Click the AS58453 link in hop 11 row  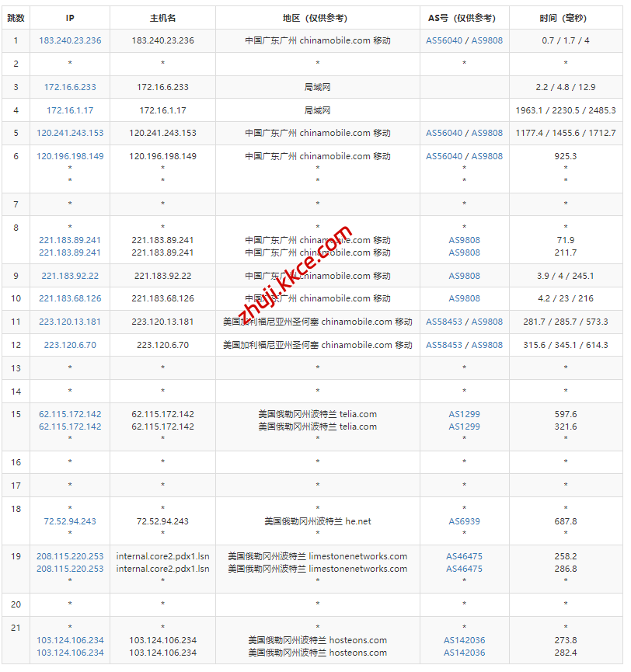pos(444,322)
